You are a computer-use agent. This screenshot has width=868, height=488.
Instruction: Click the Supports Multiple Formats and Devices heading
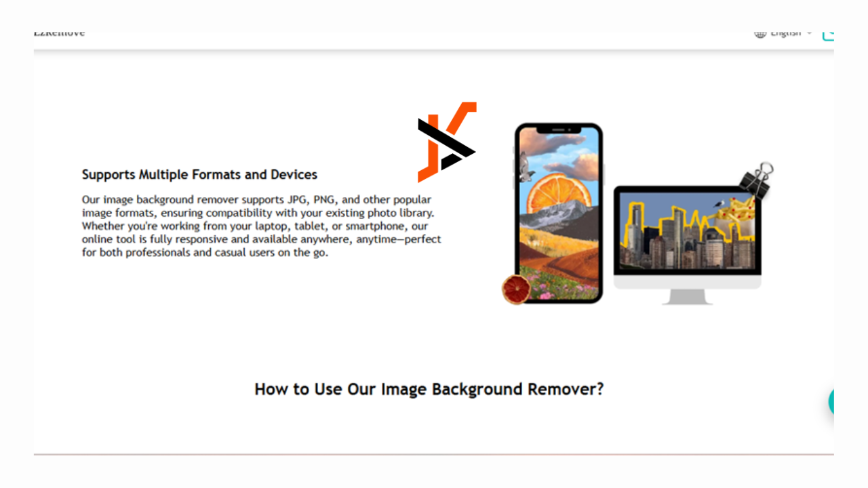point(199,174)
